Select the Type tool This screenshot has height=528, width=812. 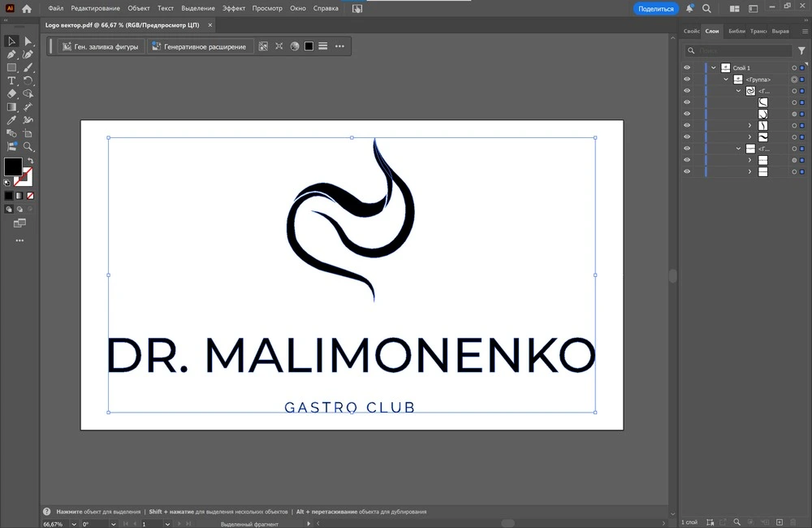click(x=11, y=81)
